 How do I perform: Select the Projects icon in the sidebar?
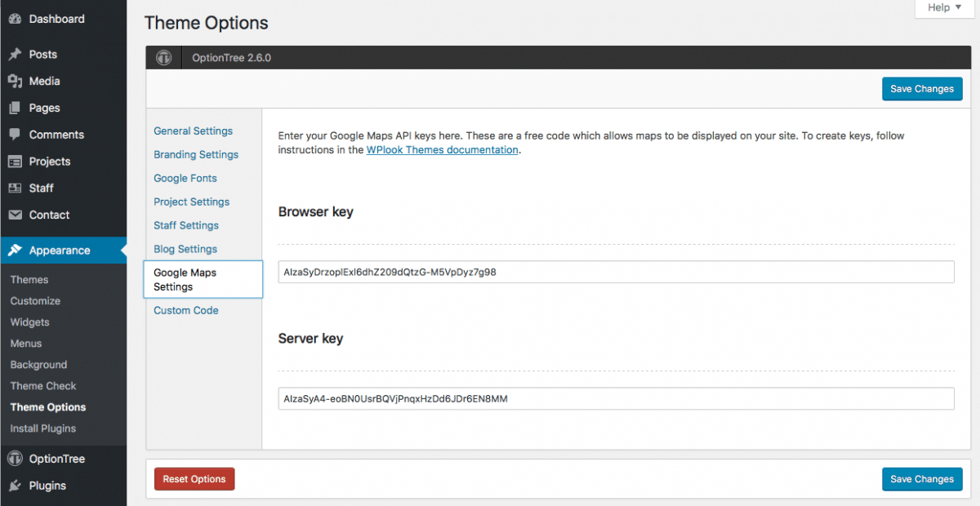click(17, 161)
